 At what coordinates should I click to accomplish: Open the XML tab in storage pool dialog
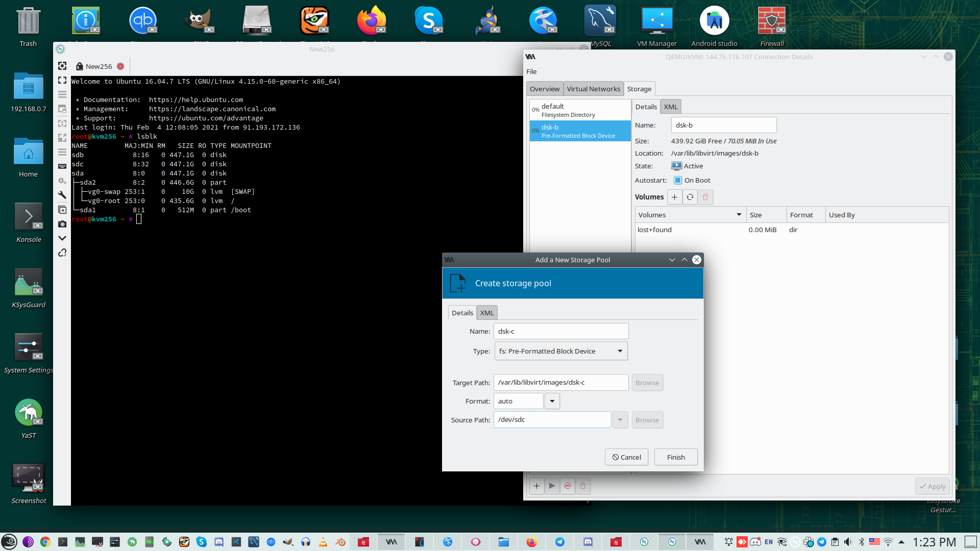point(487,313)
